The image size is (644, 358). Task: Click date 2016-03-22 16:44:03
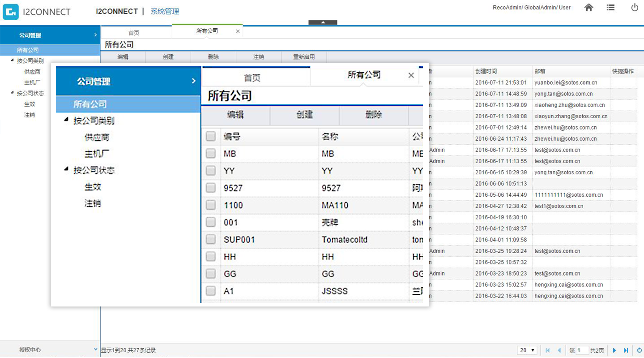pos(501,296)
